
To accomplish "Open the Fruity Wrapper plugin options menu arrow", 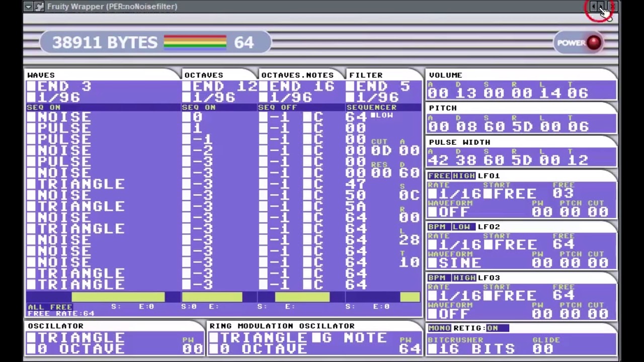I will pos(29,7).
